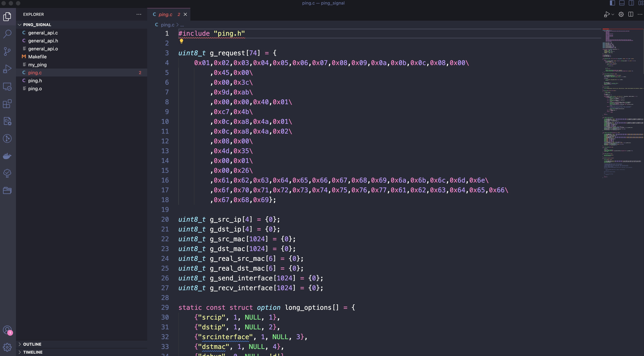
Task: Click the "dstip" option entry
Action: click(x=237, y=327)
